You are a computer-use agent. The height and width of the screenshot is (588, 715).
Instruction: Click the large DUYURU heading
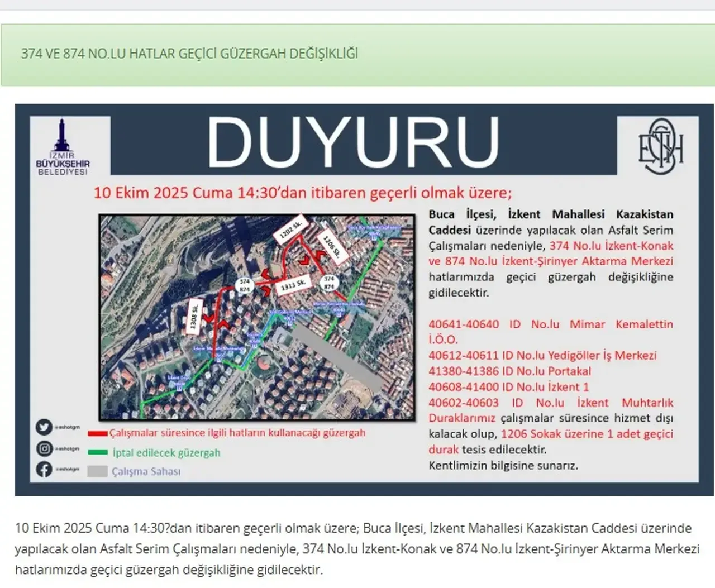tap(353, 142)
